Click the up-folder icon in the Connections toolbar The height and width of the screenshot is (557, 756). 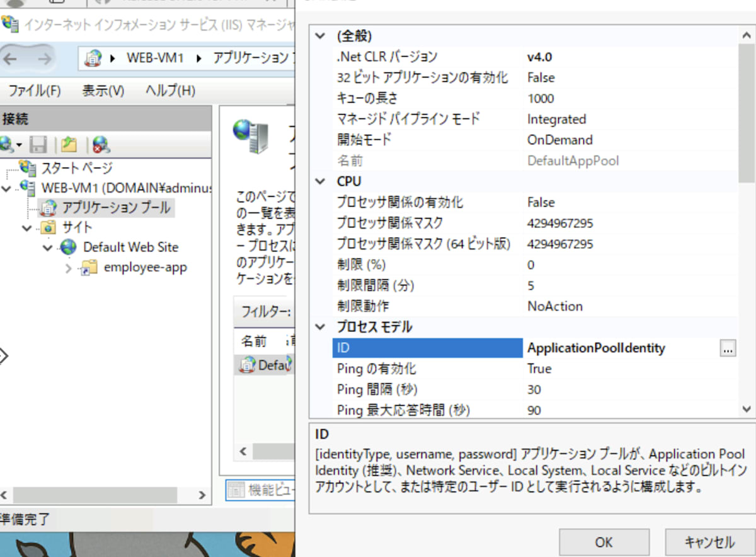[x=69, y=145]
